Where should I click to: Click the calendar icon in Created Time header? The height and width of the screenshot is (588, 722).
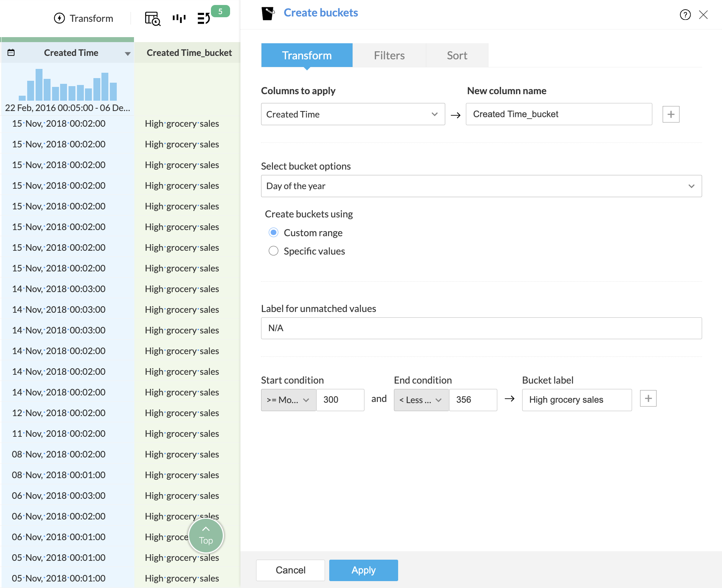coord(11,53)
